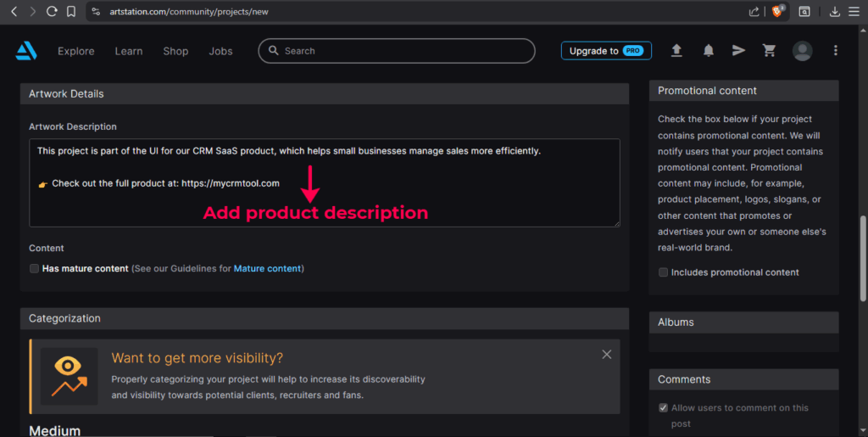
Task: Open the three-dot more options menu
Action: click(x=835, y=51)
